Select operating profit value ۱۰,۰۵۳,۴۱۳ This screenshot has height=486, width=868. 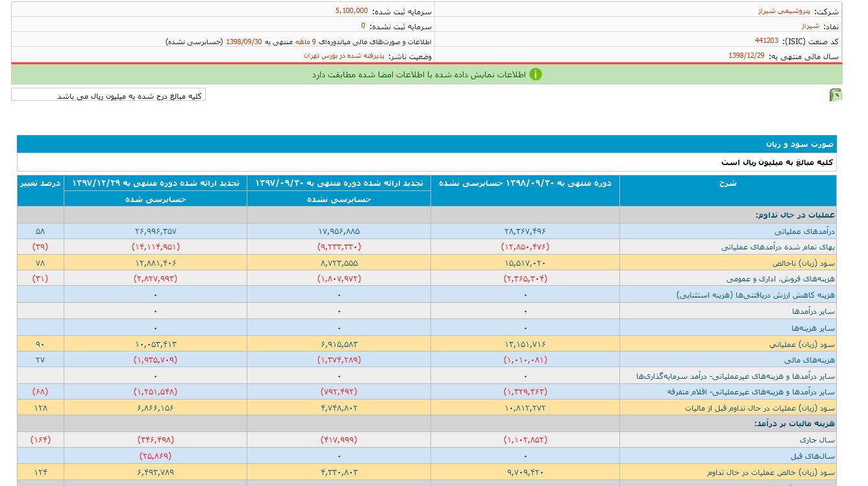(155, 343)
